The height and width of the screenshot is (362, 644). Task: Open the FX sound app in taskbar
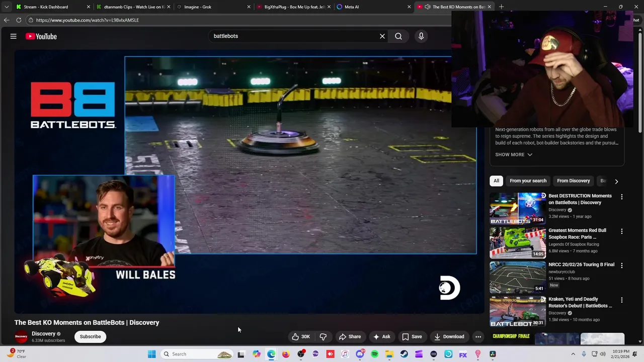pos(463,354)
